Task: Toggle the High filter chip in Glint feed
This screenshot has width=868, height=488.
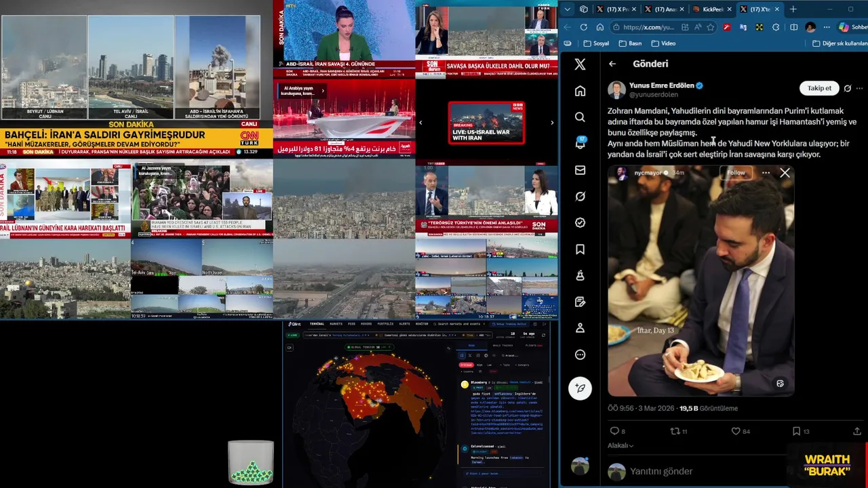Action: point(479,365)
